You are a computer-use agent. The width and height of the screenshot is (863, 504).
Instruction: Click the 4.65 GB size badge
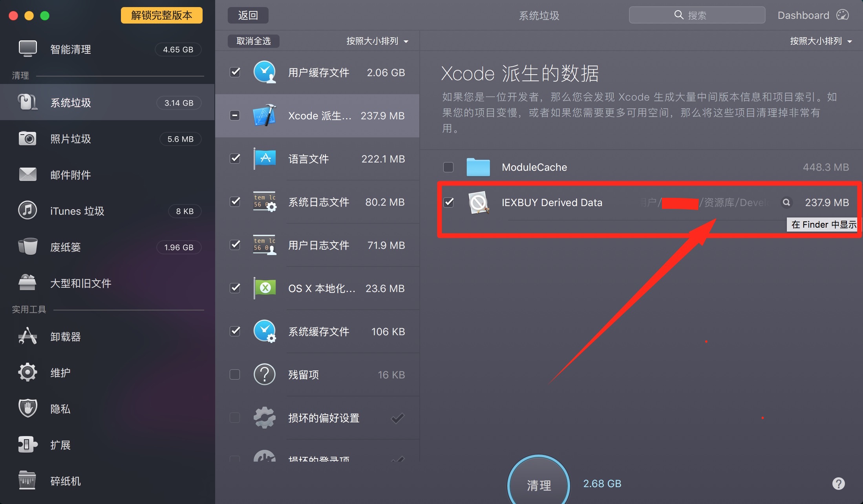tap(178, 49)
